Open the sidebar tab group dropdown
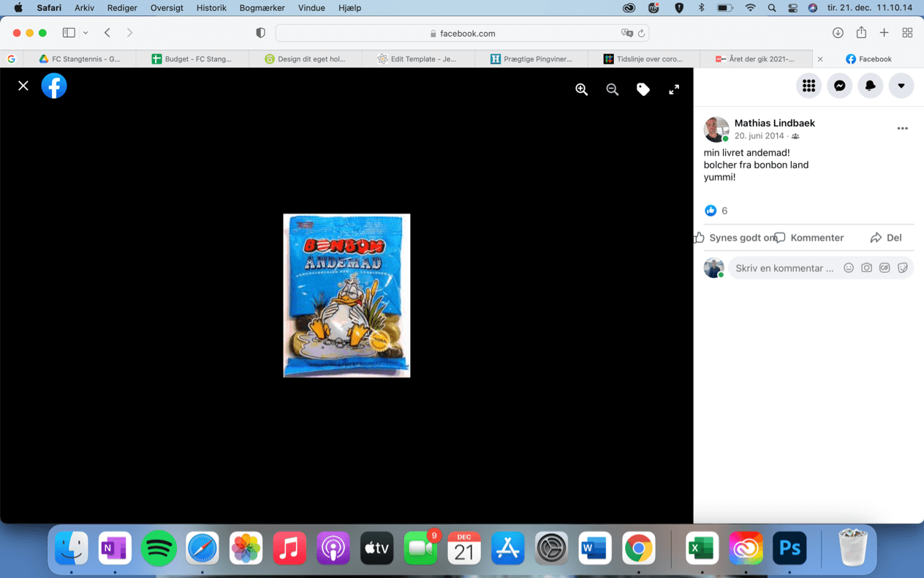 86,33
